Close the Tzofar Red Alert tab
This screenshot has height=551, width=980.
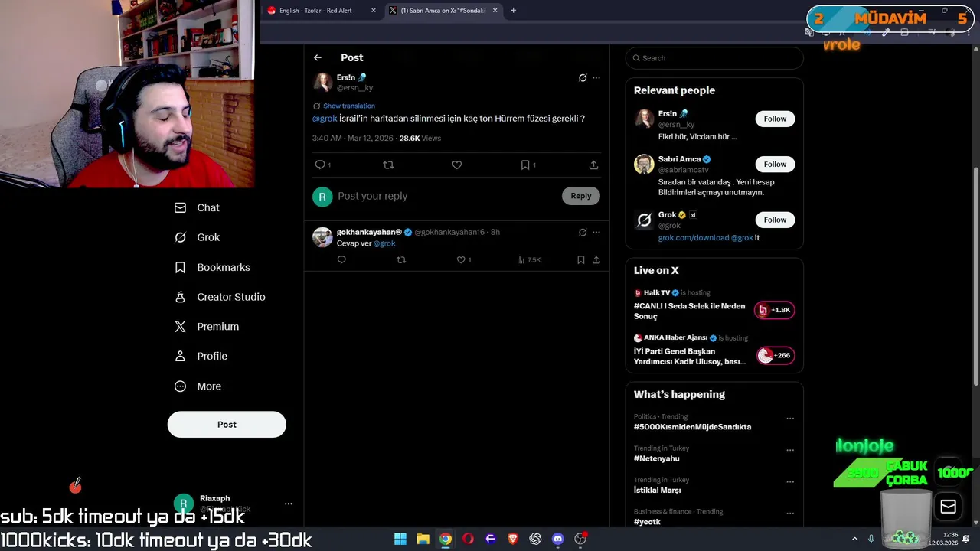(374, 11)
